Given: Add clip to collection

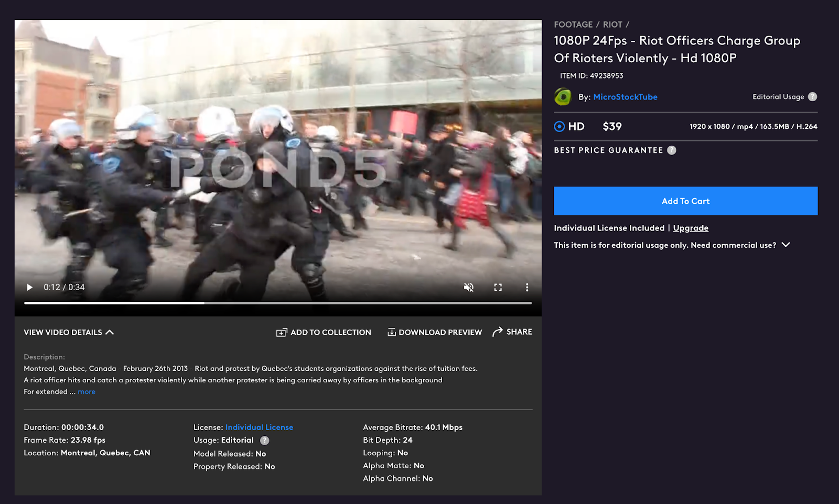Looking at the screenshot, I should point(324,332).
